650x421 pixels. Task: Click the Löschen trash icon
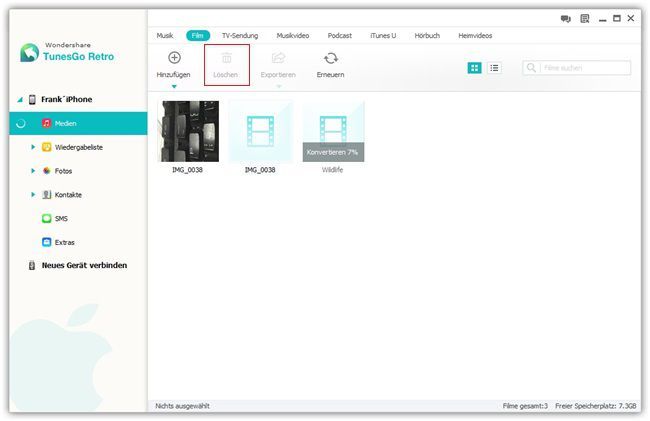[x=226, y=58]
